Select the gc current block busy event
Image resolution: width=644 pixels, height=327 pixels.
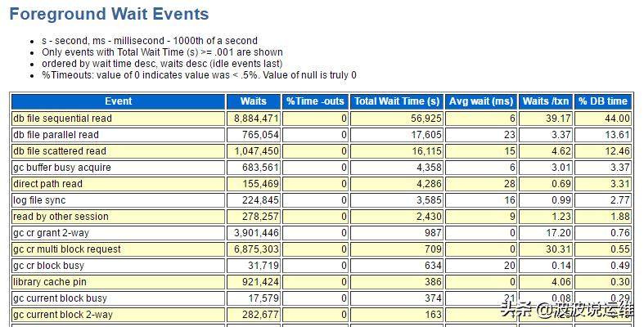(60, 298)
